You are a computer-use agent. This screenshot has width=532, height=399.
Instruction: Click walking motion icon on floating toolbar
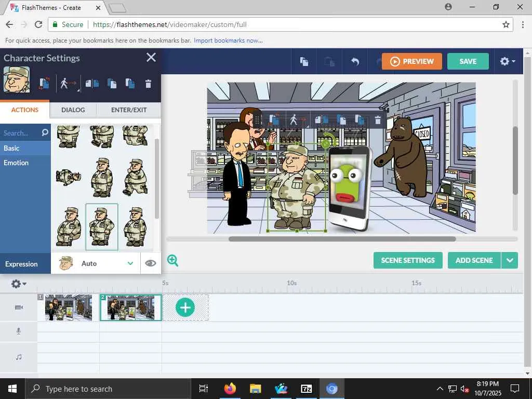(297, 120)
